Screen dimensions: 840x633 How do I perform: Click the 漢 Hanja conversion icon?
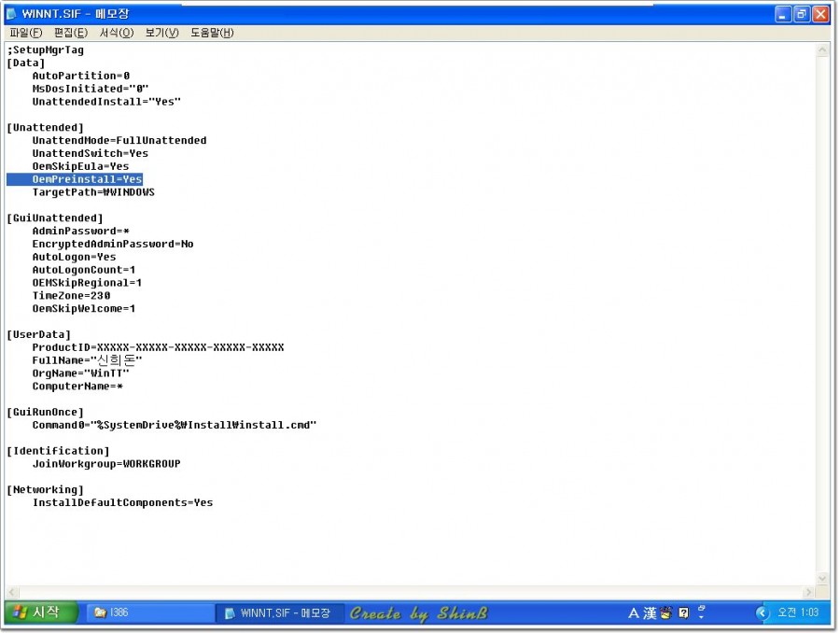click(650, 612)
